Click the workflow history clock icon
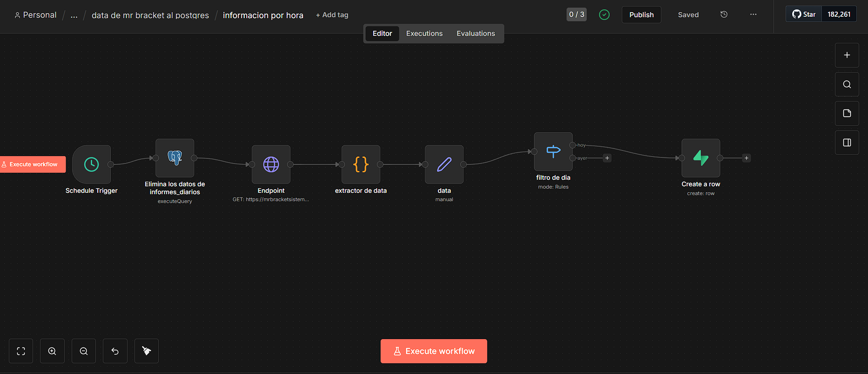This screenshot has height=374, width=868. point(724,14)
